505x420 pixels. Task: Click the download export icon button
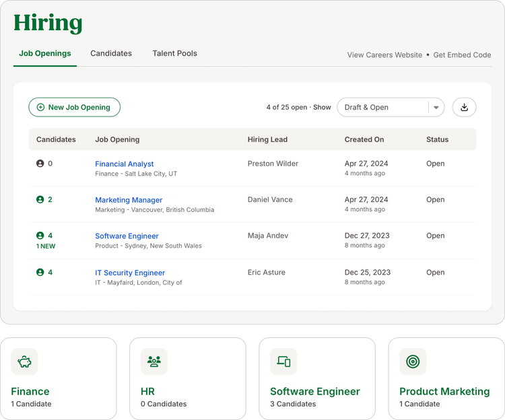pos(464,107)
